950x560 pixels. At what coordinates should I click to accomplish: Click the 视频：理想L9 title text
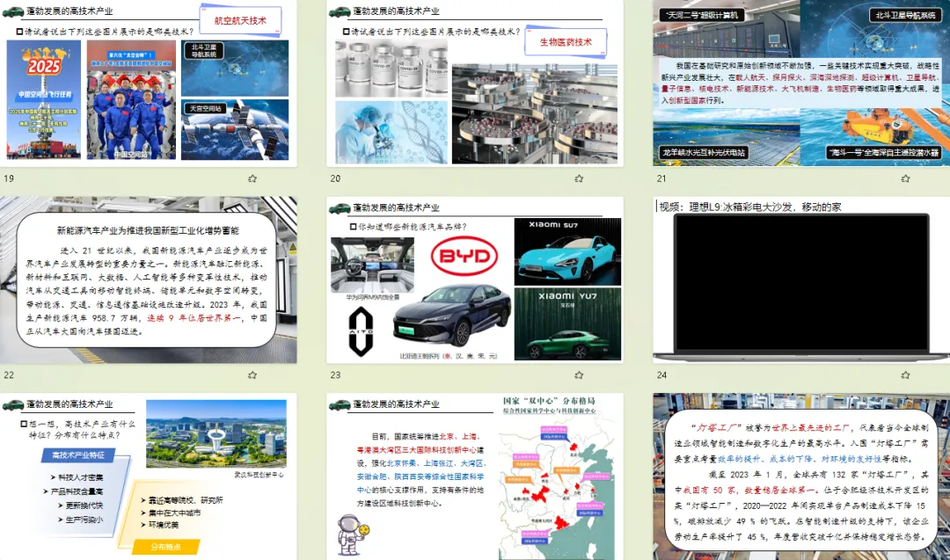[749, 207]
